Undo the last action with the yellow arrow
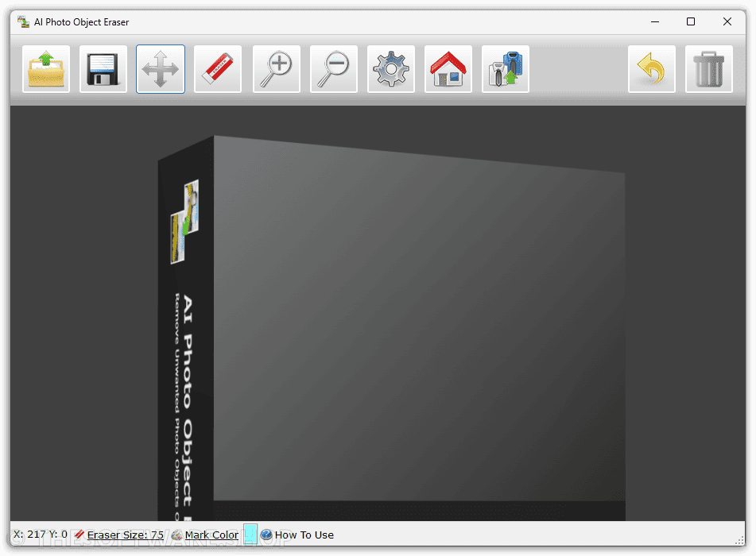Image resolution: width=756 pixels, height=556 pixels. click(652, 69)
